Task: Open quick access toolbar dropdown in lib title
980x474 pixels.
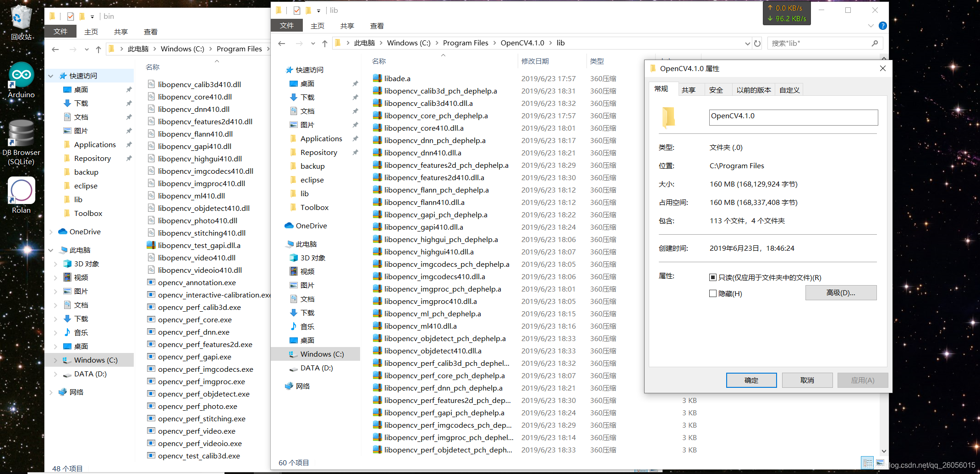Action: coord(318,11)
